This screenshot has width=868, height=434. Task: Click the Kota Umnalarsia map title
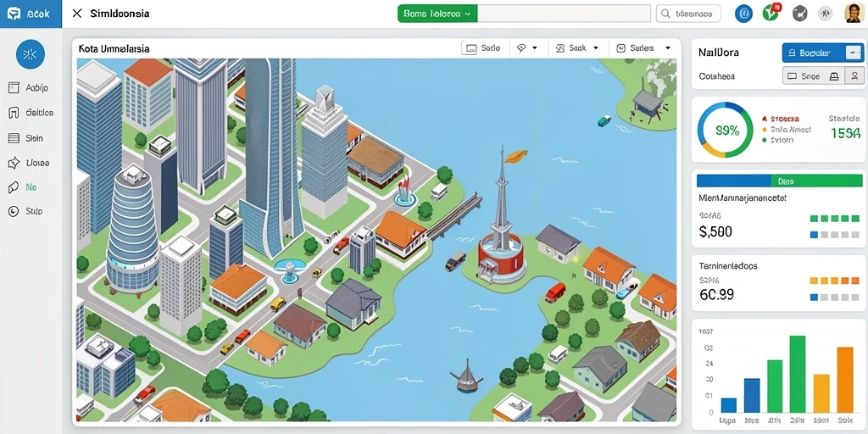click(x=114, y=48)
